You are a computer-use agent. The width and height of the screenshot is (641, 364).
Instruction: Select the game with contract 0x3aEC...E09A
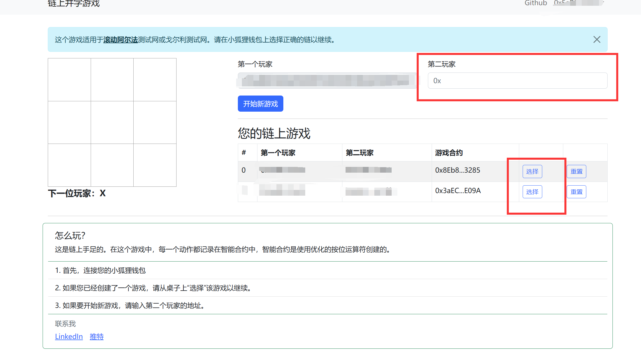click(532, 192)
